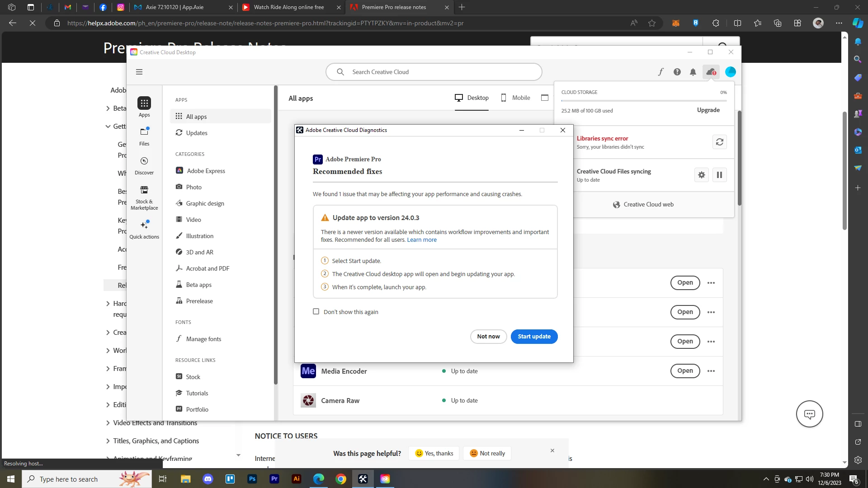Open the Creative Cloud hamburger menu
The image size is (868, 488).
(139, 72)
